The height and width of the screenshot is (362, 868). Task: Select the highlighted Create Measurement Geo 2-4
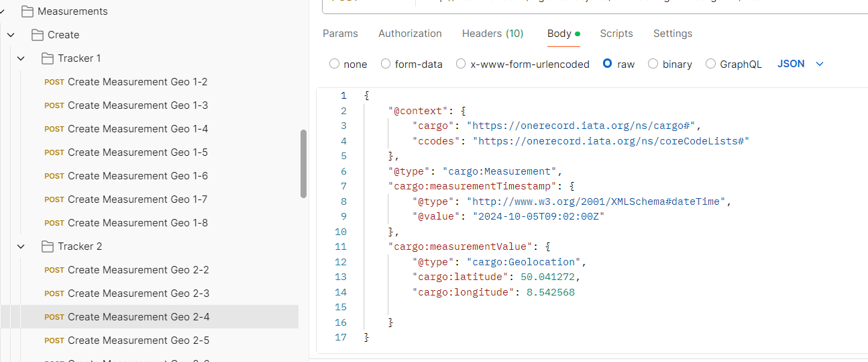pyautogui.click(x=149, y=317)
